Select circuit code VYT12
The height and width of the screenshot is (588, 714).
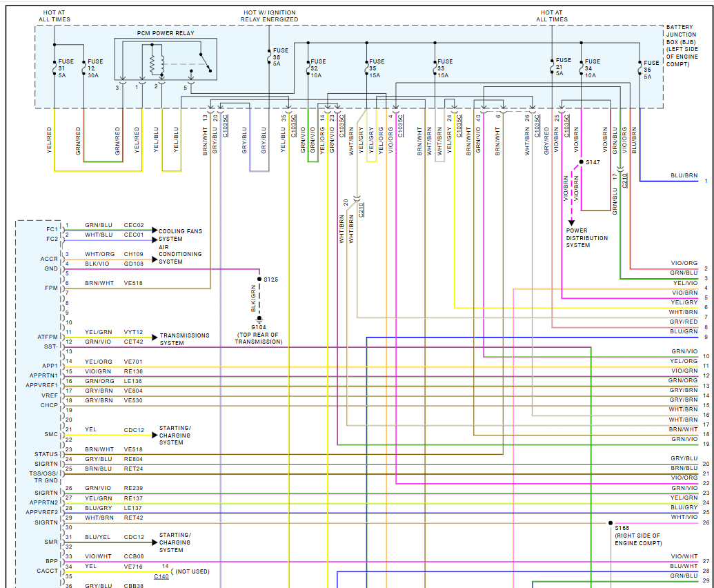(133, 332)
